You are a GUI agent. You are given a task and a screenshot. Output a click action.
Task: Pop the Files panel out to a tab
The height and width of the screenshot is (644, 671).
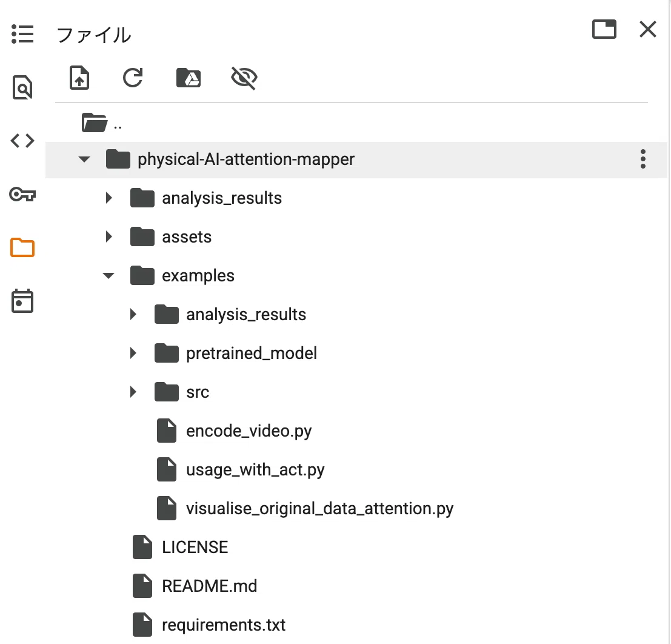click(604, 29)
